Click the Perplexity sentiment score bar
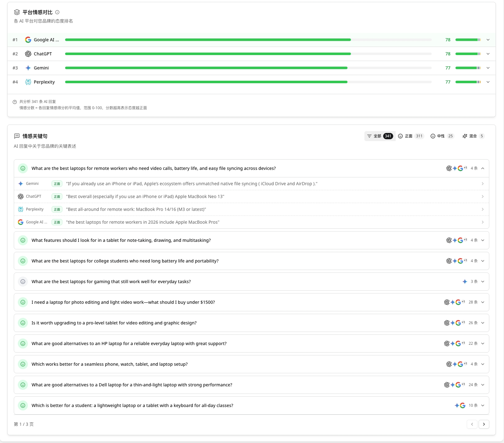Screen dimensions: 504x443 tap(248, 82)
